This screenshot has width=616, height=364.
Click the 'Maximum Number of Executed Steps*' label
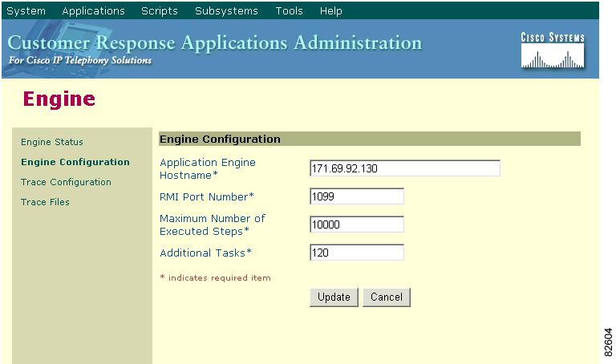click(212, 224)
